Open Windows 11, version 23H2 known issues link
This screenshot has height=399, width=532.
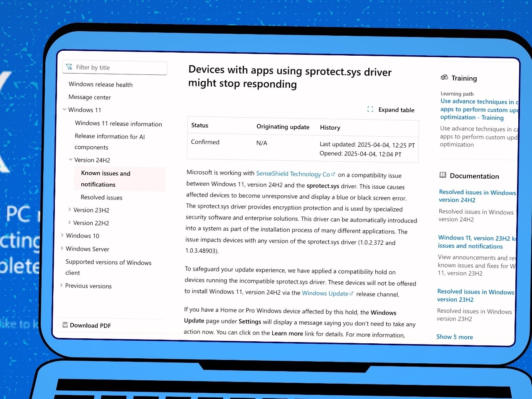pos(477,242)
